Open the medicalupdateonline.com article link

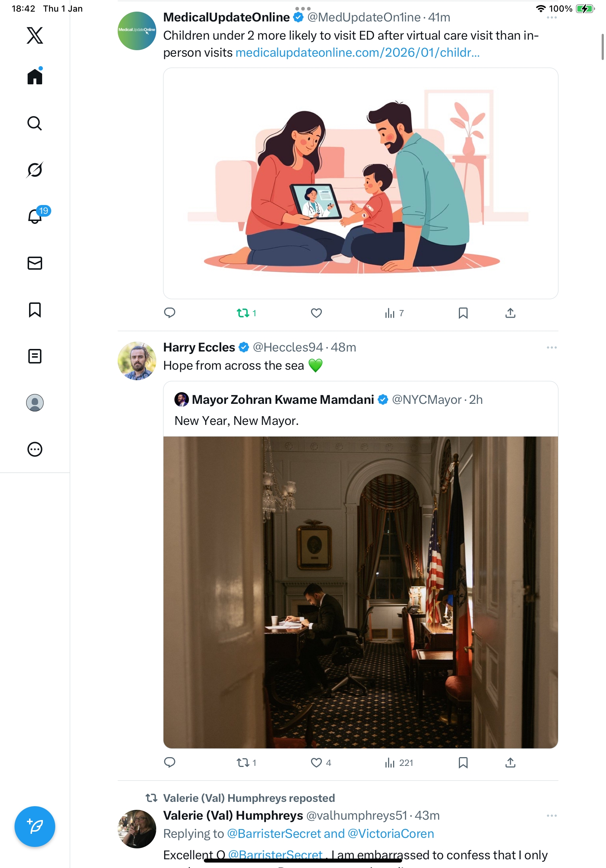click(357, 53)
